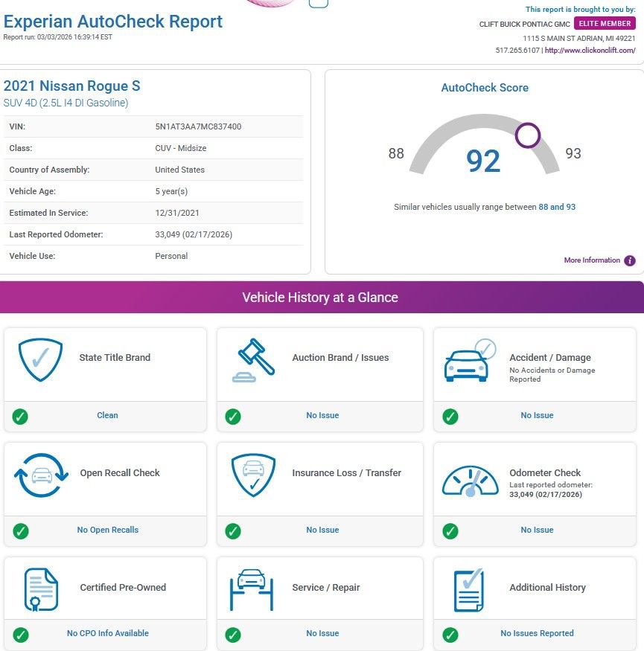The image size is (644, 651).
Task: Click the Additional History document icon
Action: coord(469,589)
